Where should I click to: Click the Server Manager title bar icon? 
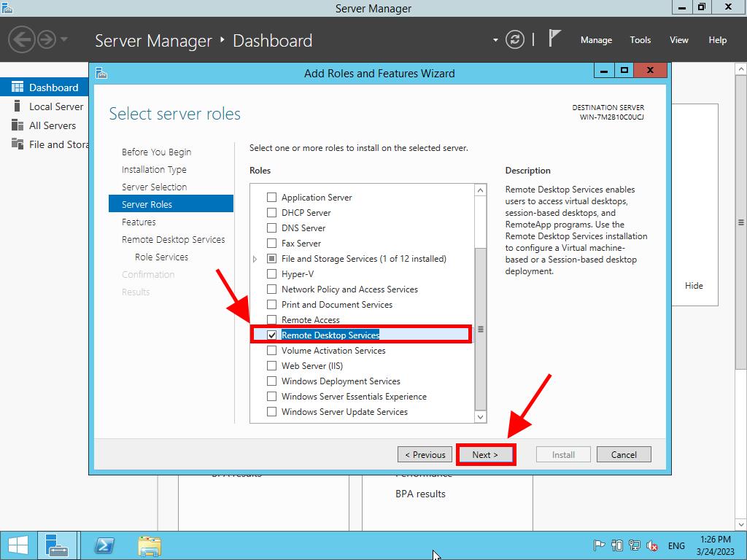pyautogui.click(x=7, y=7)
